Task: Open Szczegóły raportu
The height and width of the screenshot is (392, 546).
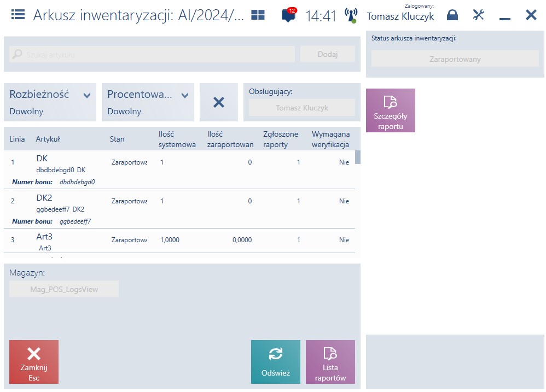Action: pyautogui.click(x=390, y=110)
